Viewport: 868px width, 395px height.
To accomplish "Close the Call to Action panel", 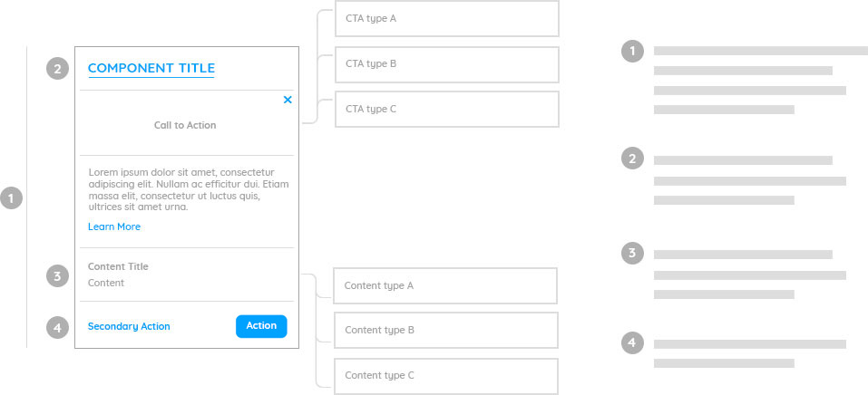I will pos(288,100).
